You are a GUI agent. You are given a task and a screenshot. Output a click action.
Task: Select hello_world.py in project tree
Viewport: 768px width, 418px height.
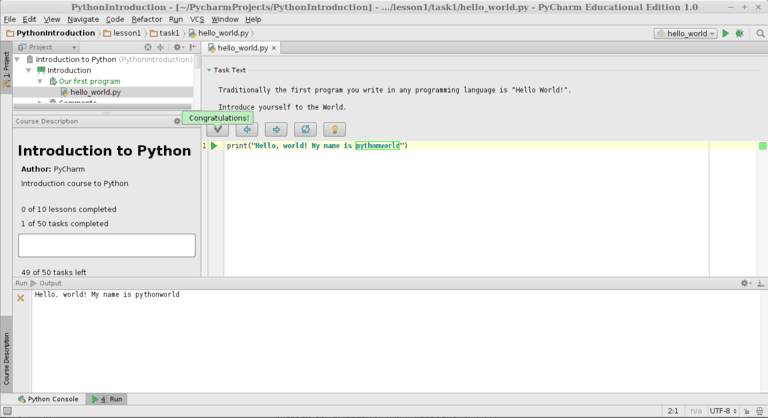click(x=96, y=92)
